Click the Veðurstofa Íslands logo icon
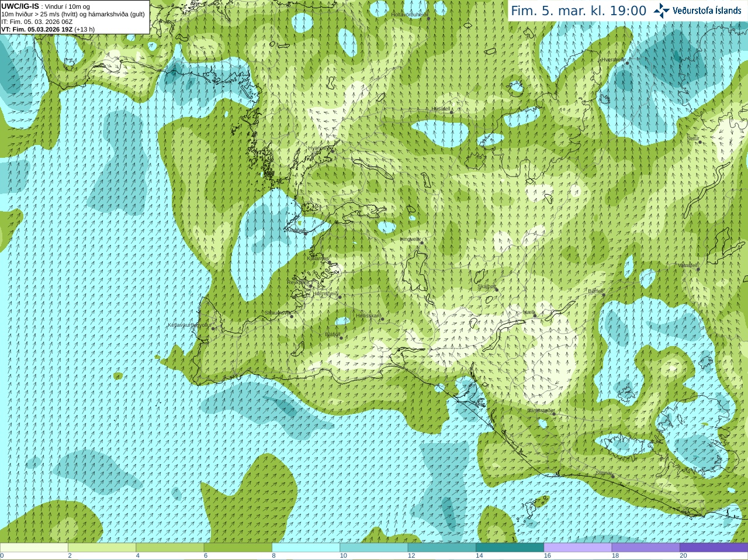This screenshot has height=560, width=748. pyautogui.click(x=661, y=11)
